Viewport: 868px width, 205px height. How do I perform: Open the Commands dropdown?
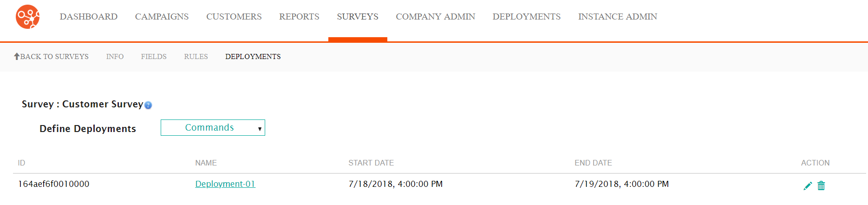tap(213, 127)
